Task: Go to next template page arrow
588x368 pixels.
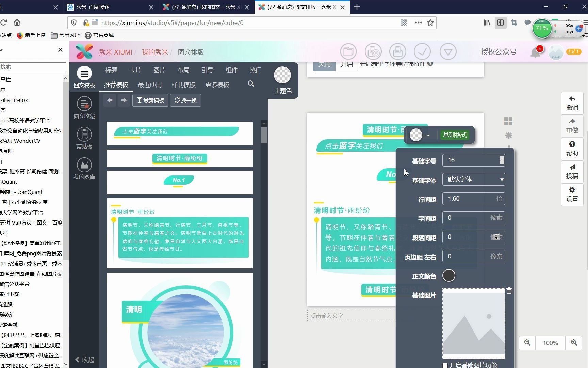Action: pyautogui.click(x=124, y=100)
